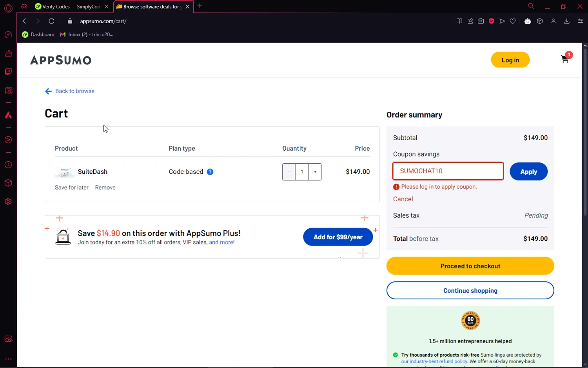Screen dimensions: 588x368
Task: Click the quantity value field
Action: [x=302, y=172]
